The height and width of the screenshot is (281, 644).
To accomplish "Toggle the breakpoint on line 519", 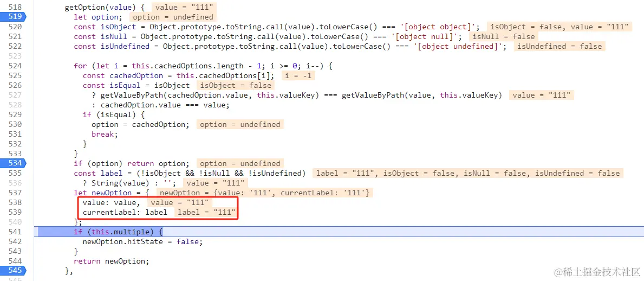I will pyautogui.click(x=15, y=17).
